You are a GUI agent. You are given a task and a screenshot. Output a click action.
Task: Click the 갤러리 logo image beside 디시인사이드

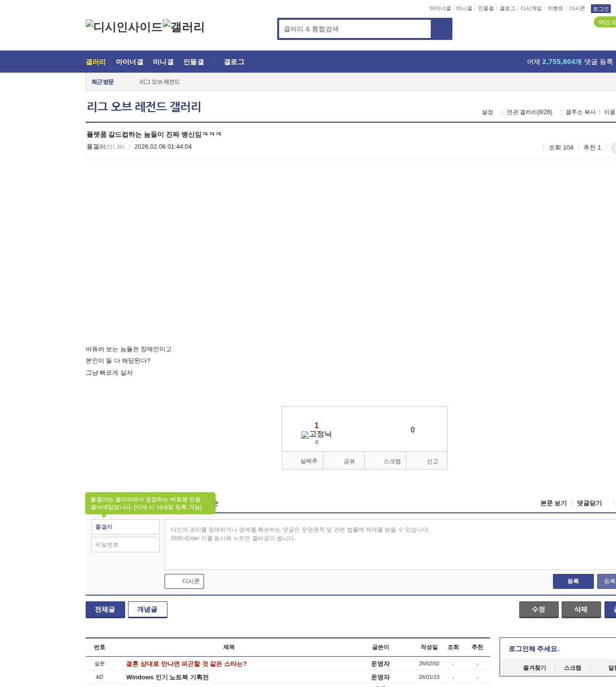pyautogui.click(x=184, y=27)
